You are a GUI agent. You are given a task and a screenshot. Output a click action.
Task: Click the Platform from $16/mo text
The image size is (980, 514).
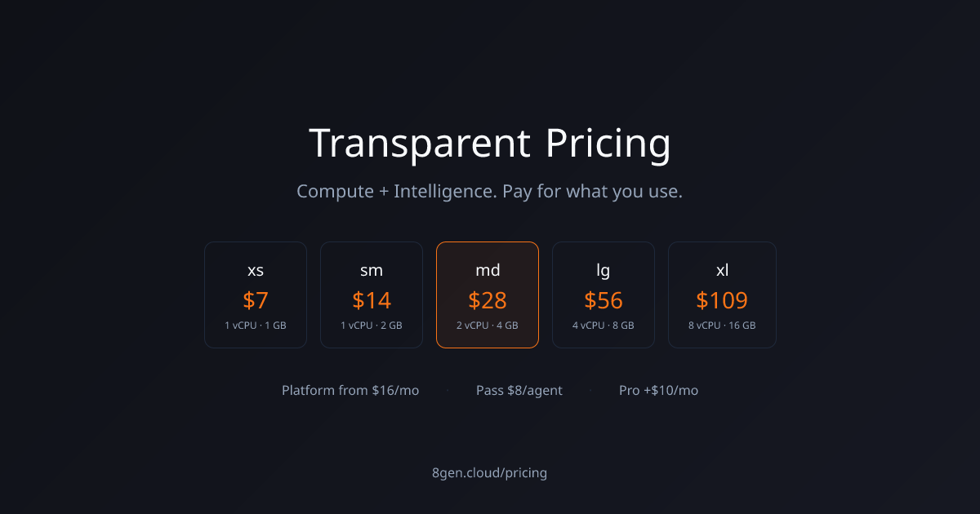[x=350, y=390]
